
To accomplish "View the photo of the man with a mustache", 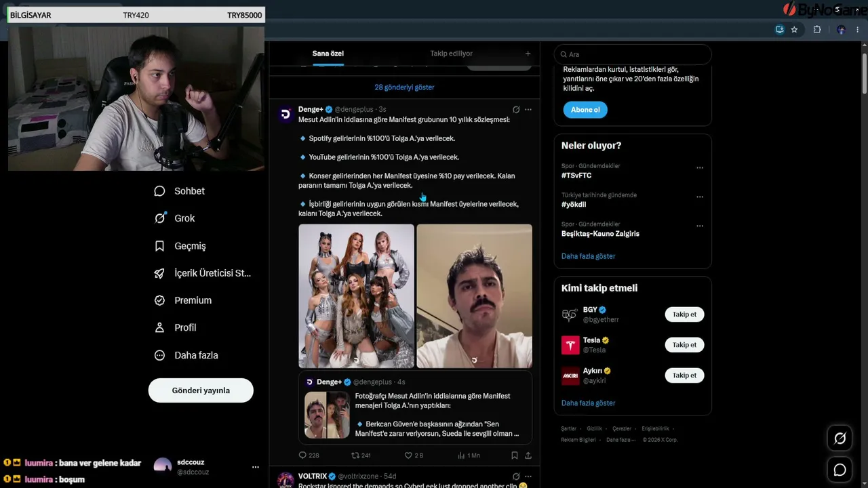I will (x=475, y=296).
